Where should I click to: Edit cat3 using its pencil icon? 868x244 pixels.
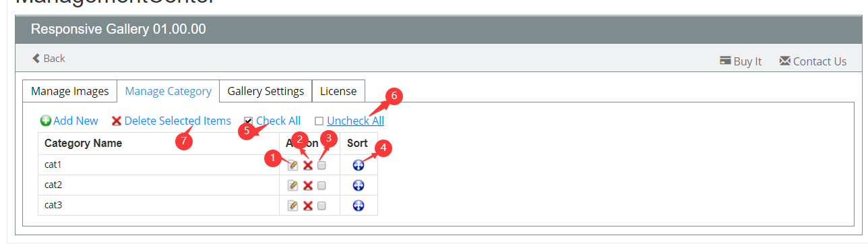click(293, 206)
